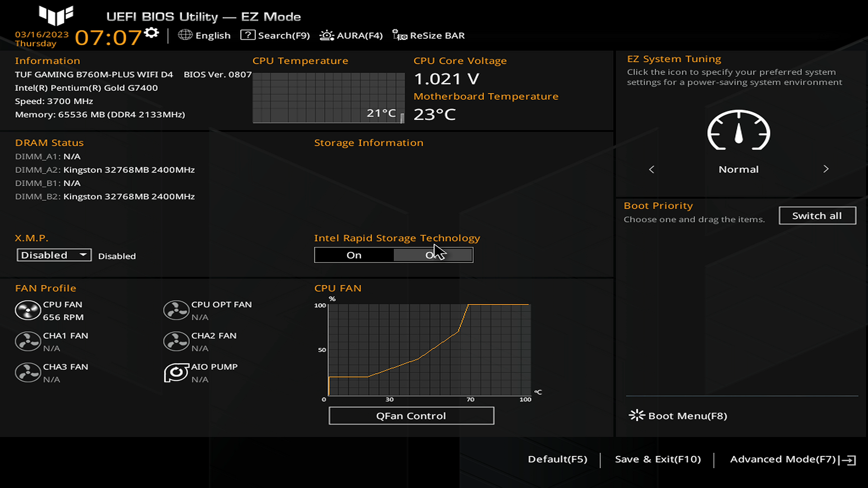Click the settings gear next to clock
The image size is (868, 488).
click(x=152, y=33)
